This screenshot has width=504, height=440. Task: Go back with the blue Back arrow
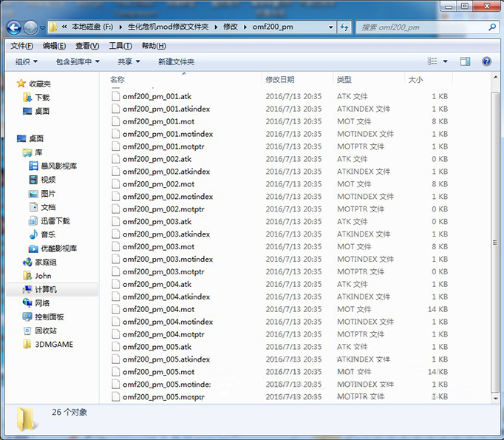(14, 27)
